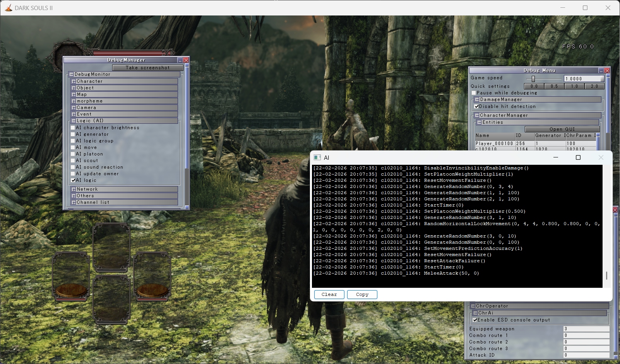Click the AI console window icon
620x364 pixels.
tap(317, 157)
